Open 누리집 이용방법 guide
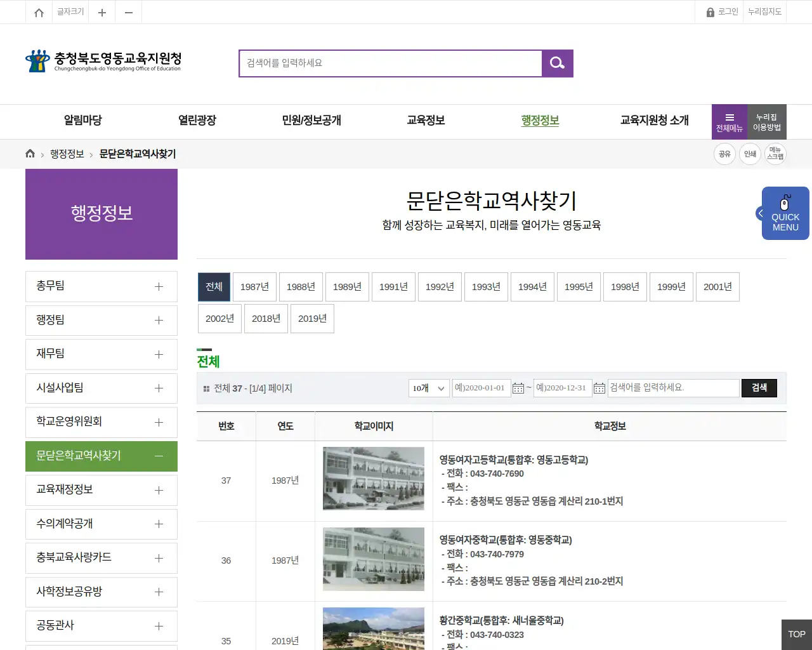 click(x=767, y=122)
